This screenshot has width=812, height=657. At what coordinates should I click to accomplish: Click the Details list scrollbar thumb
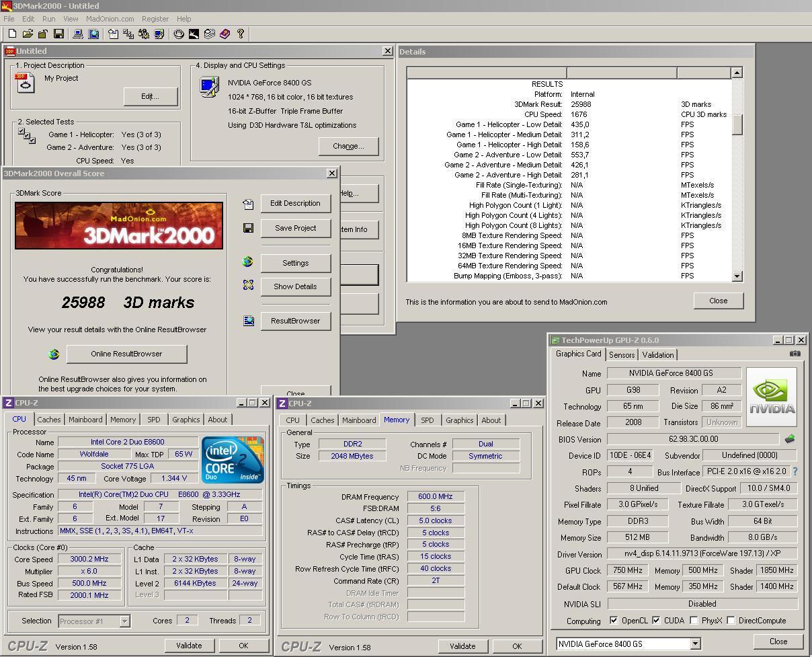click(x=737, y=124)
